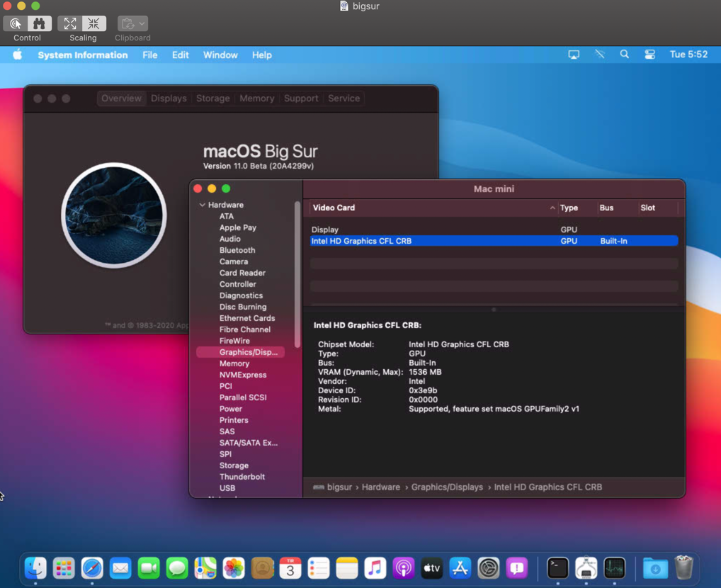
Task: Switch to Displays tab in About This Mac
Action: 169,98
